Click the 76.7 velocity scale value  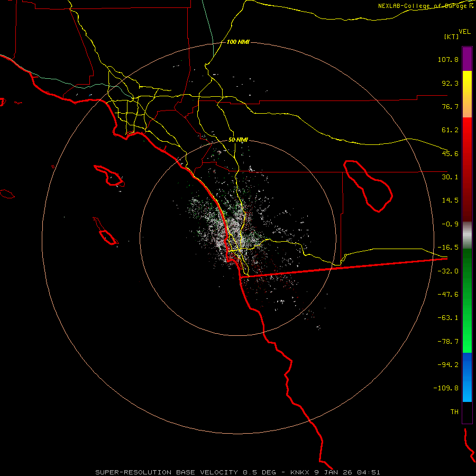(x=450, y=106)
